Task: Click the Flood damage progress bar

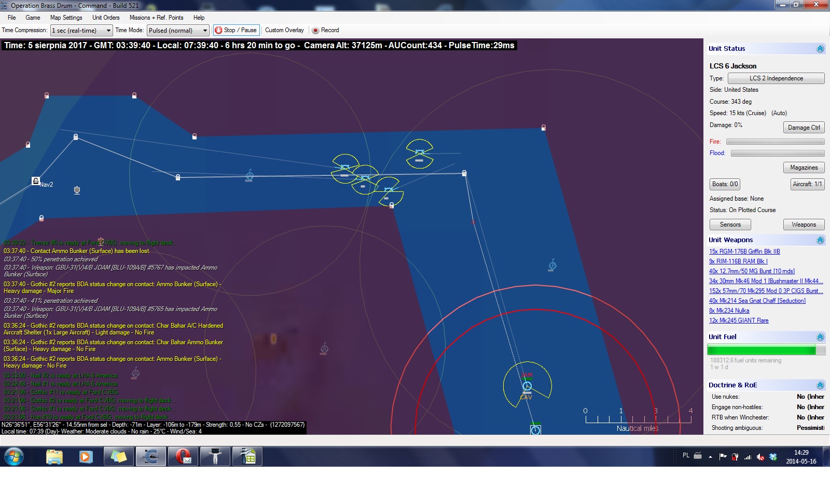Action: tap(778, 153)
